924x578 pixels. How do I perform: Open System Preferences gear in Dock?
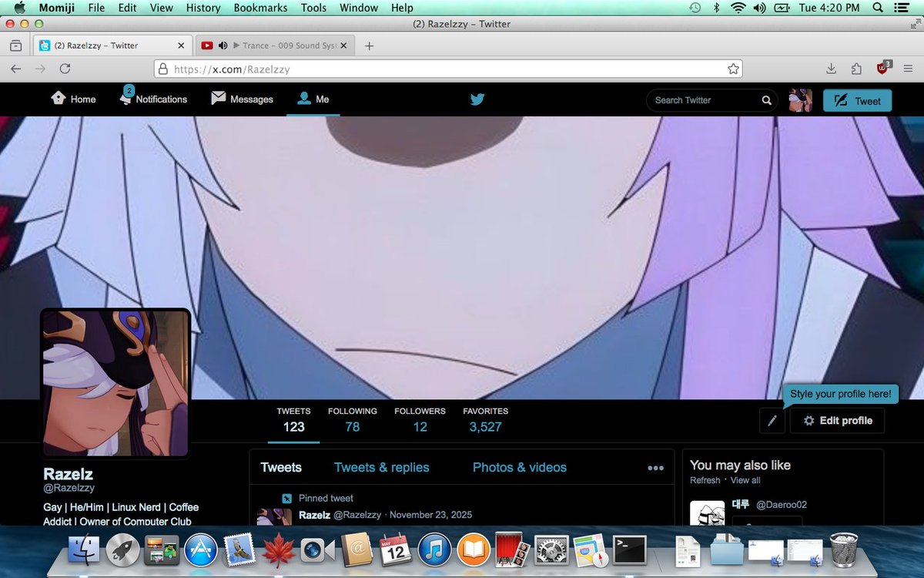click(551, 550)
